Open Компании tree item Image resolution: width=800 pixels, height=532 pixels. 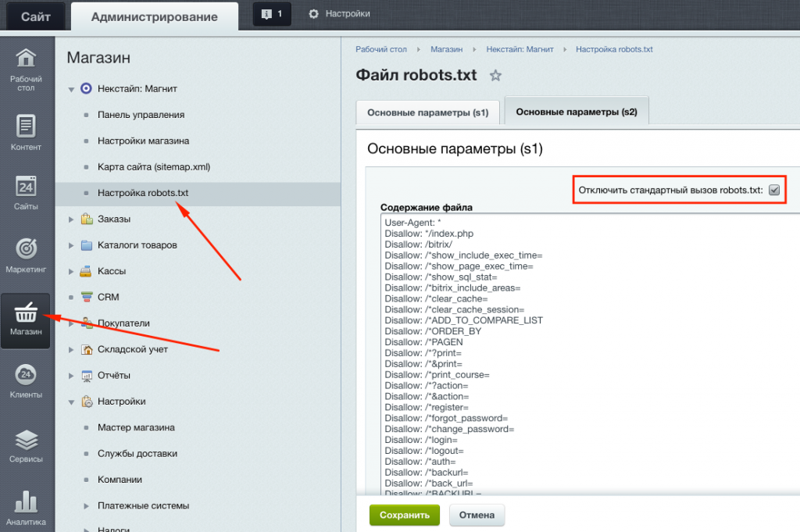120,480
